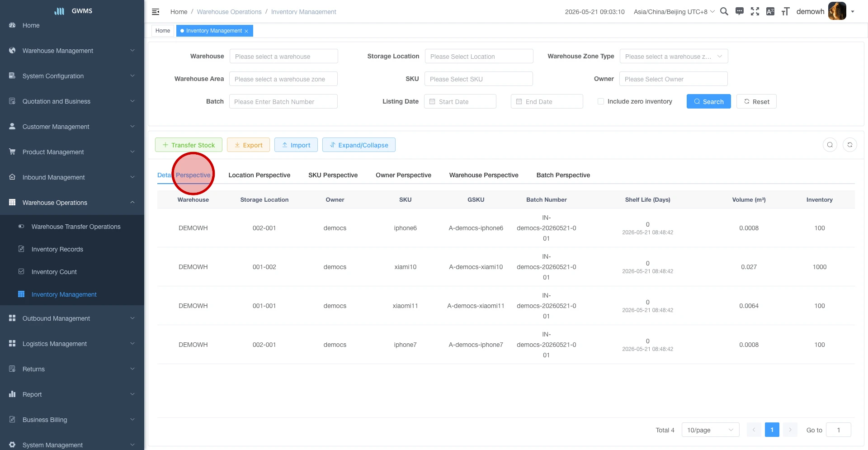
Task: Focus the SKU select field
Action: [478, 79]
